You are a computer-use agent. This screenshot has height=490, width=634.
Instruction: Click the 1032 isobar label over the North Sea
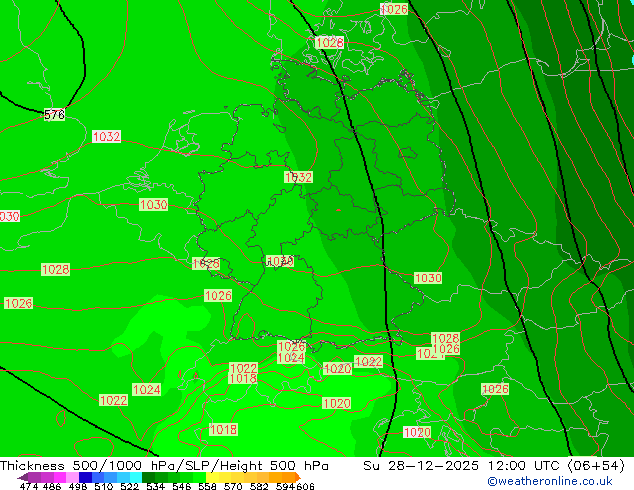106,137
